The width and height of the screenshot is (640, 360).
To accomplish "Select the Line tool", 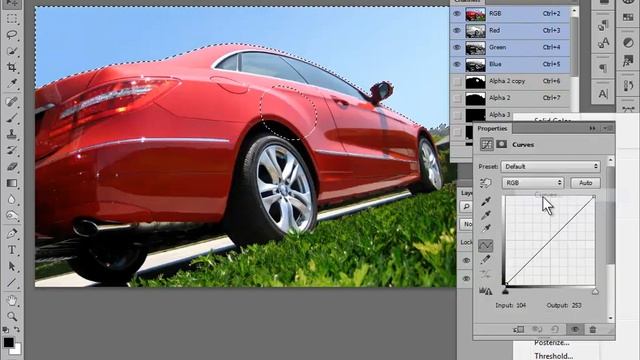I will (12, 282).
